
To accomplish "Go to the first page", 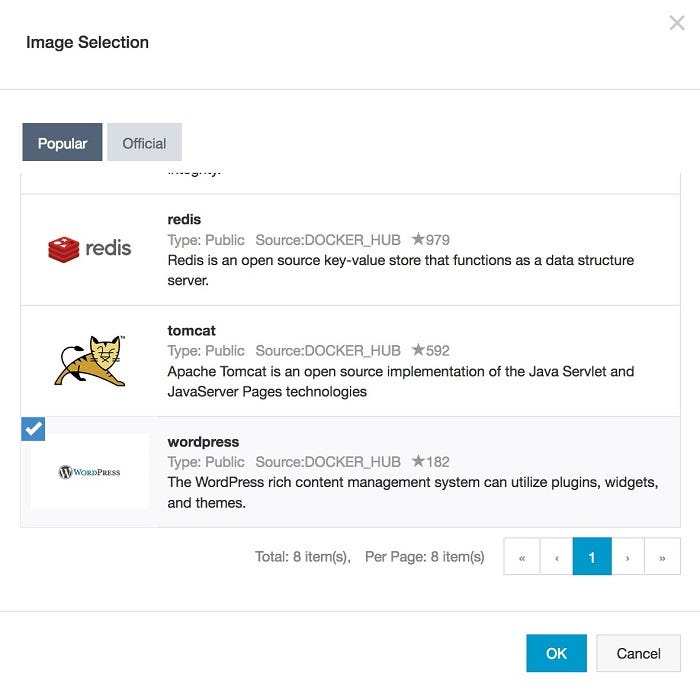I will [x=522, y=557].
